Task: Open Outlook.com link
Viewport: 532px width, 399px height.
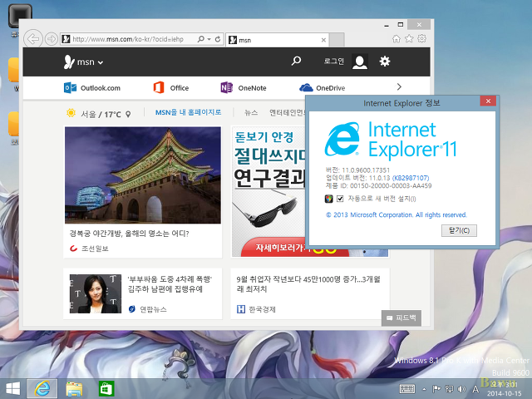Action: (92, 88)
